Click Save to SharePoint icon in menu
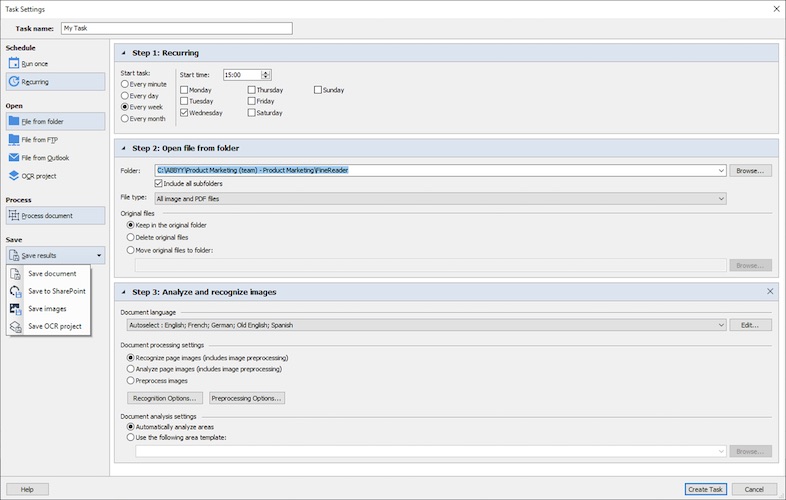Viewport: 786px width, 500px height. (x=16, y=291)
